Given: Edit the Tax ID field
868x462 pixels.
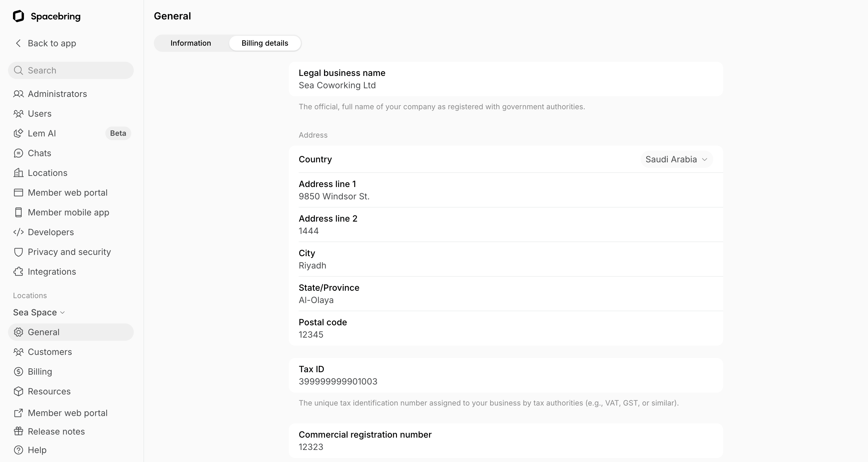Looking at the screenshot, I should coord(506,376).
